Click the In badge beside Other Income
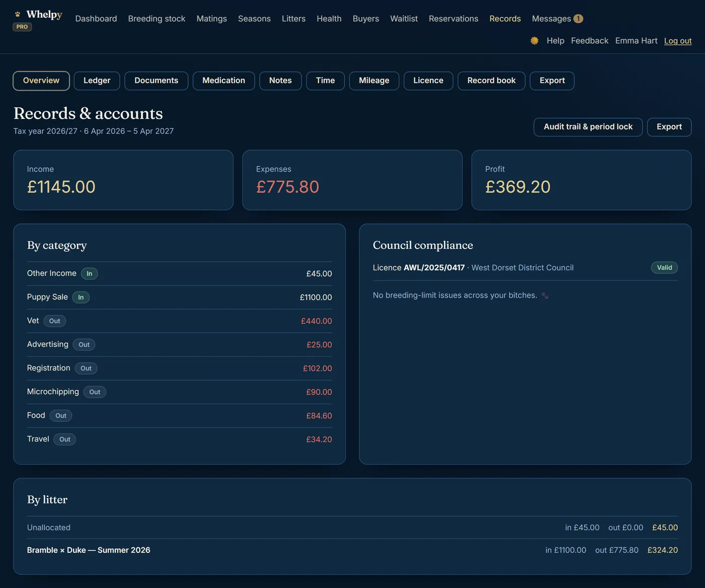The image size is (705, 588). click(89, 274)
